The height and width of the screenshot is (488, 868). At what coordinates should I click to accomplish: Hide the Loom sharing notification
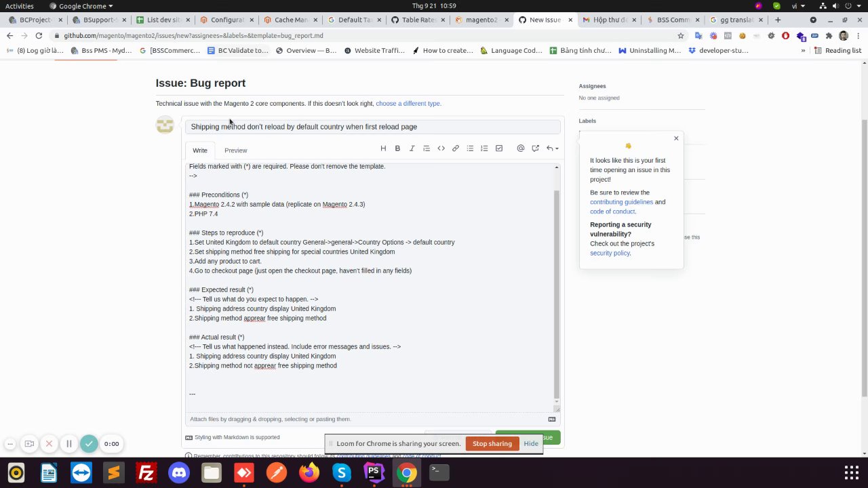click(x=531, y=443)
